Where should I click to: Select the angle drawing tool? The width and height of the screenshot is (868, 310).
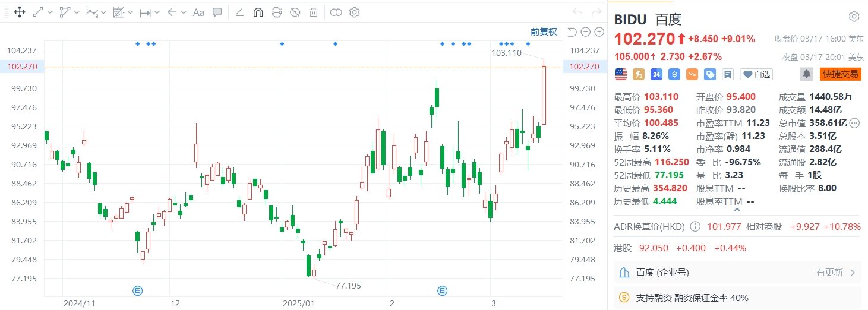239,12
